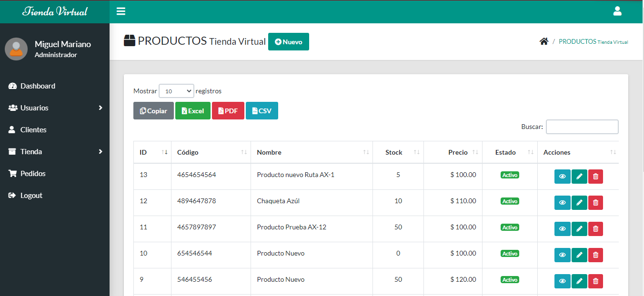
Task: Open Clientes in the sidebar
Action: (x=55, y=130)
